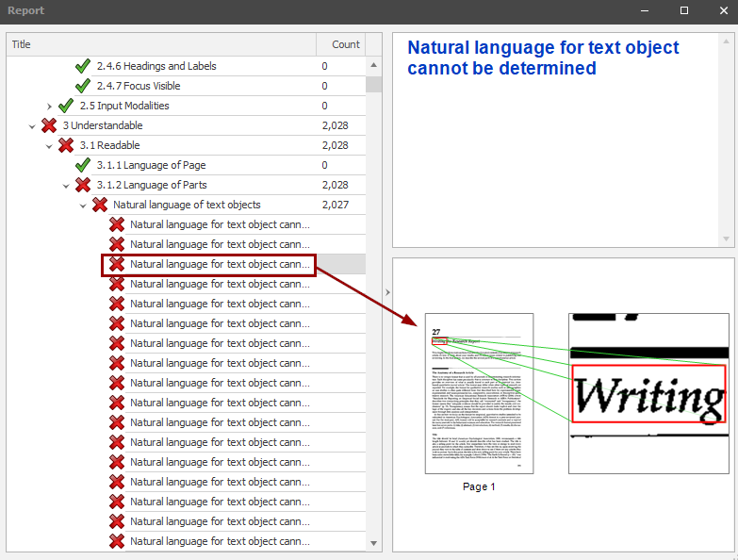Viewport: 738px width, 560px height.
Task: Close the Report window
Action: coord(724,10)
